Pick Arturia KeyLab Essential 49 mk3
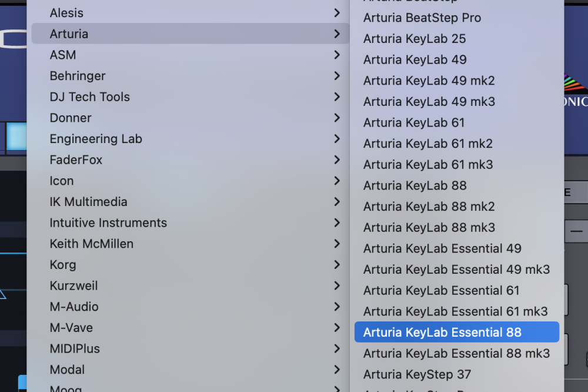The image size is (588, 392). point(456,270)
